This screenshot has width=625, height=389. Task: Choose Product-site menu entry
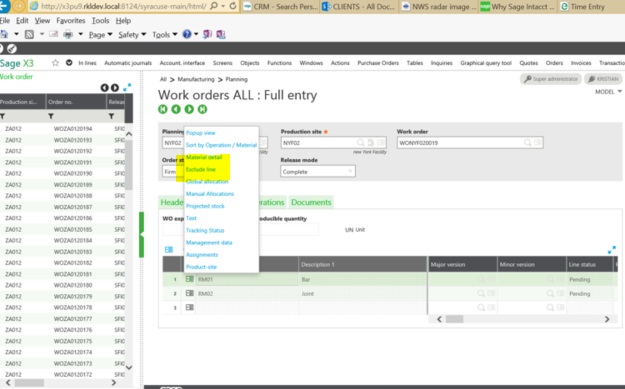point(201,267)
